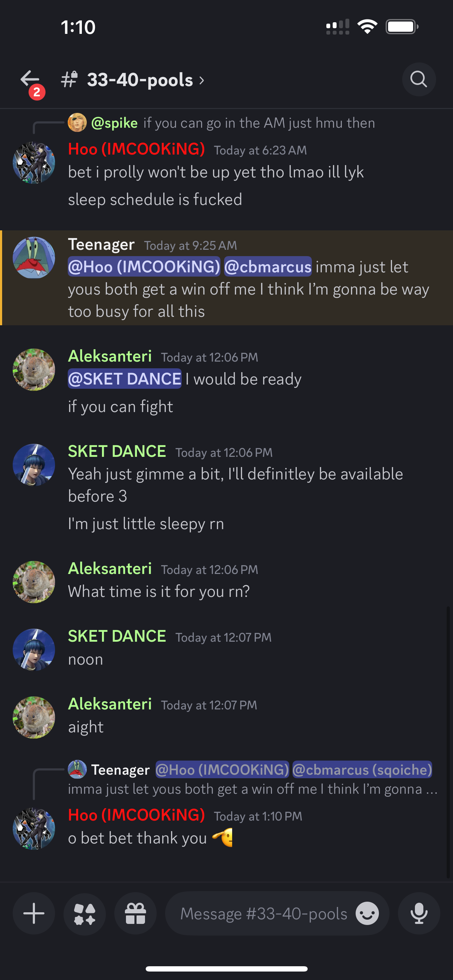Open Teenager's Mr. Krabs avatar

point(34,258)
